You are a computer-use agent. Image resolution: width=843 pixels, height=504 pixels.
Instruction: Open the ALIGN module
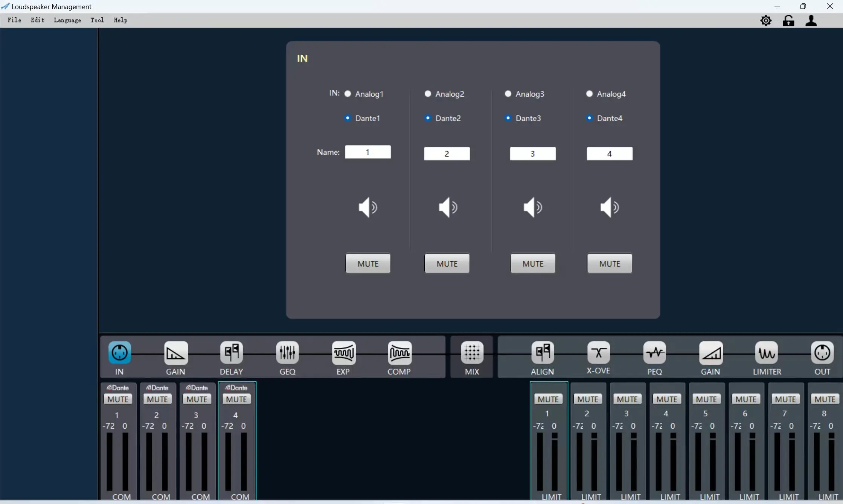543,353
